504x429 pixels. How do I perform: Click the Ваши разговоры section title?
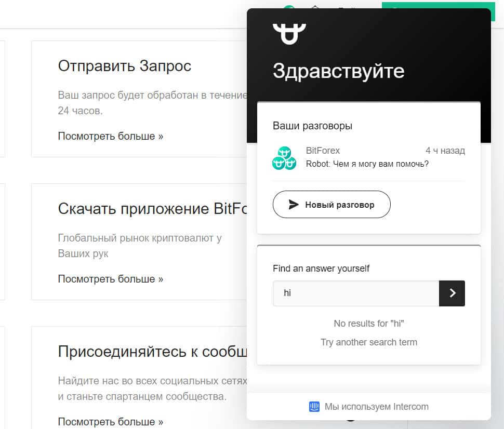312,126
